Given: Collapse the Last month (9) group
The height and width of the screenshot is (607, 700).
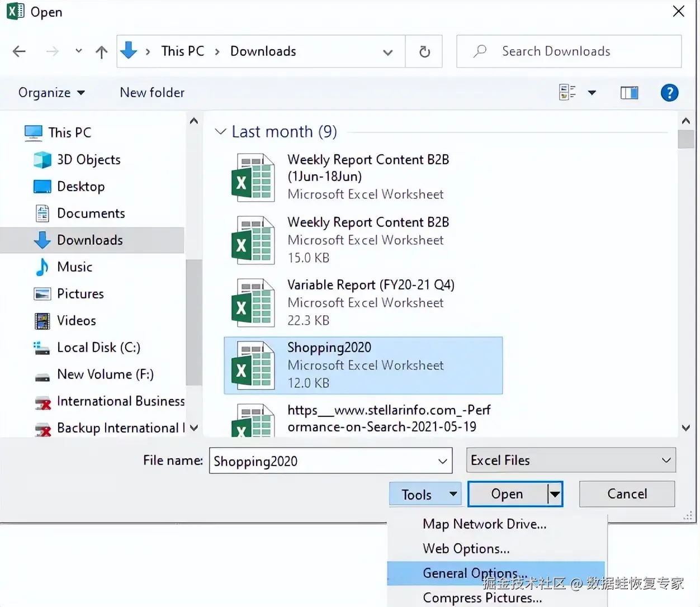Looking at the screenshot, I should point(220,132).
